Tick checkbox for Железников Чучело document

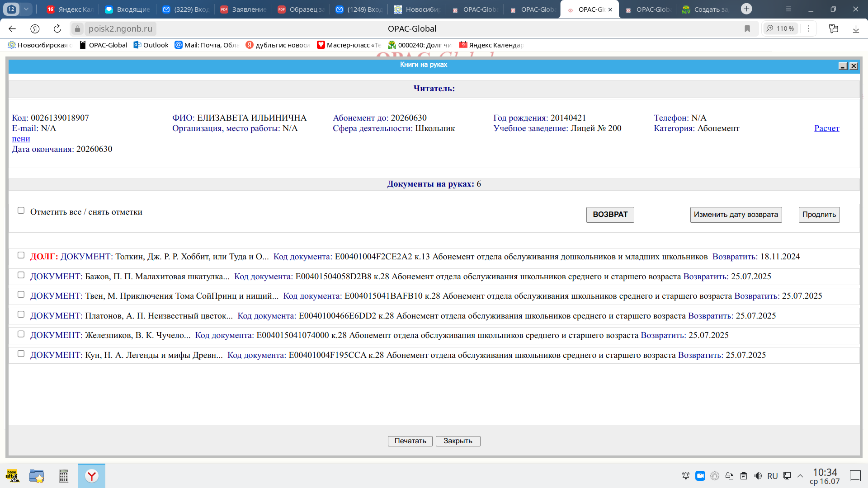(21, 334)
